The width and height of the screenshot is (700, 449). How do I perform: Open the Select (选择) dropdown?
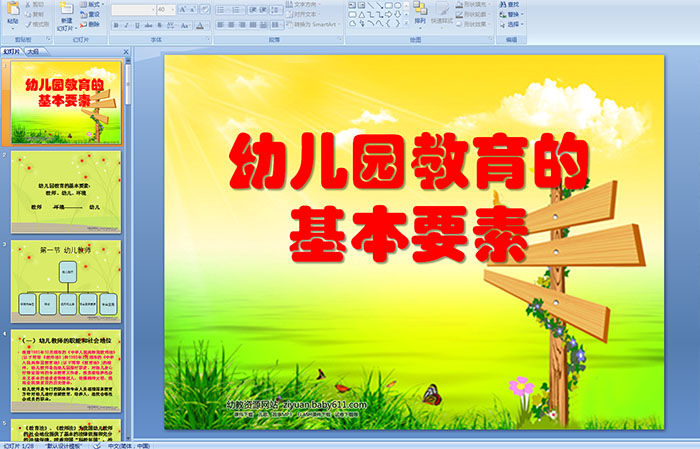[511, 24]
